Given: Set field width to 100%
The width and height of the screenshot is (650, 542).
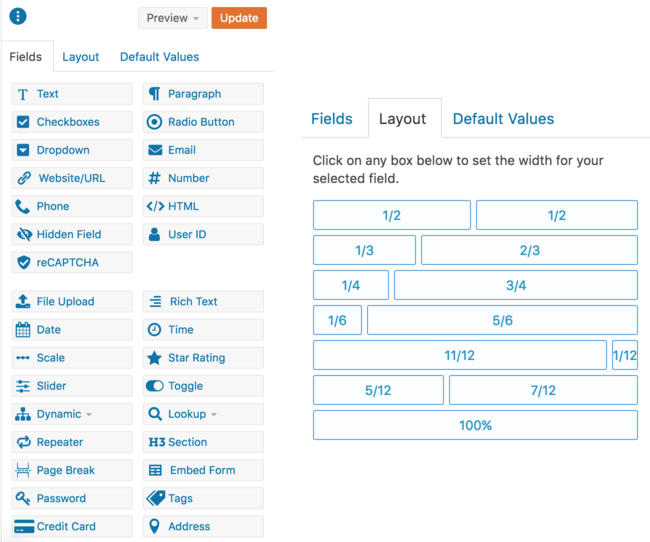Looking at the screenshot, I should (475, 425).
